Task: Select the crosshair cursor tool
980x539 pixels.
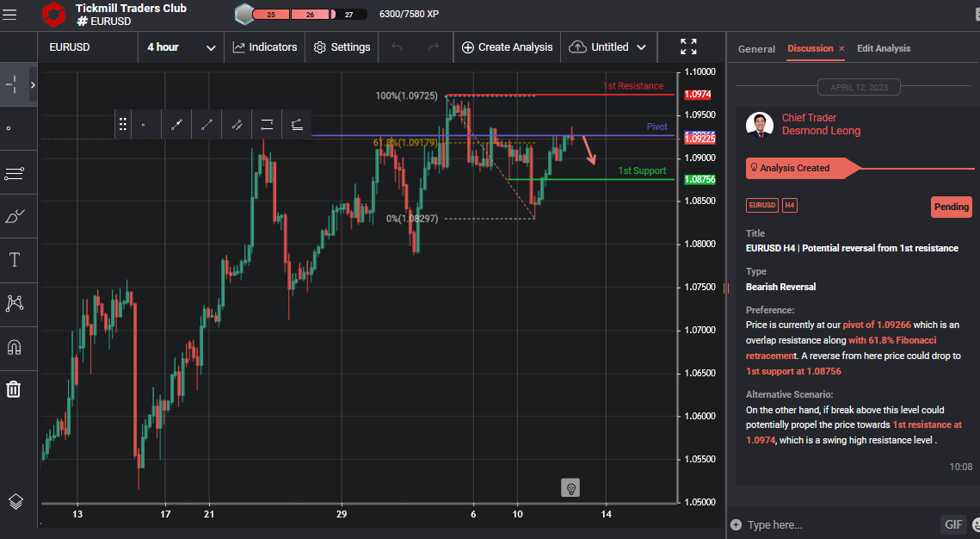Action: (x=12, y=84)
